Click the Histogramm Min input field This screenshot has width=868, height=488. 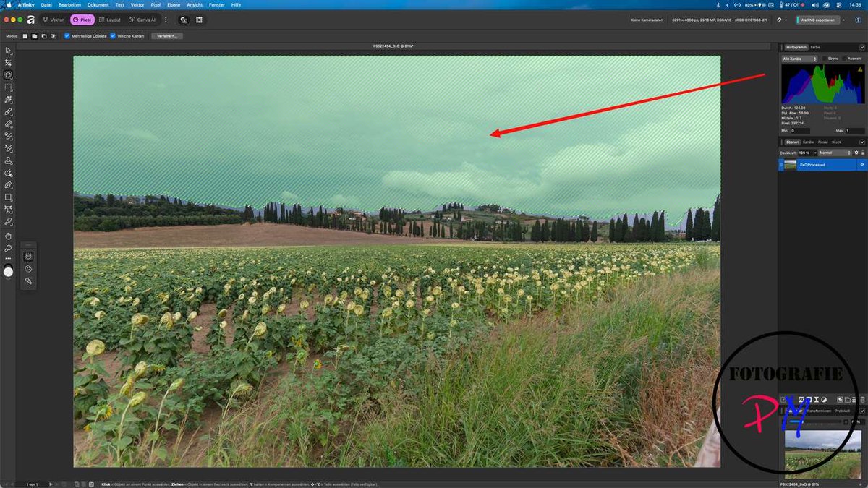[x=800, y=131]
